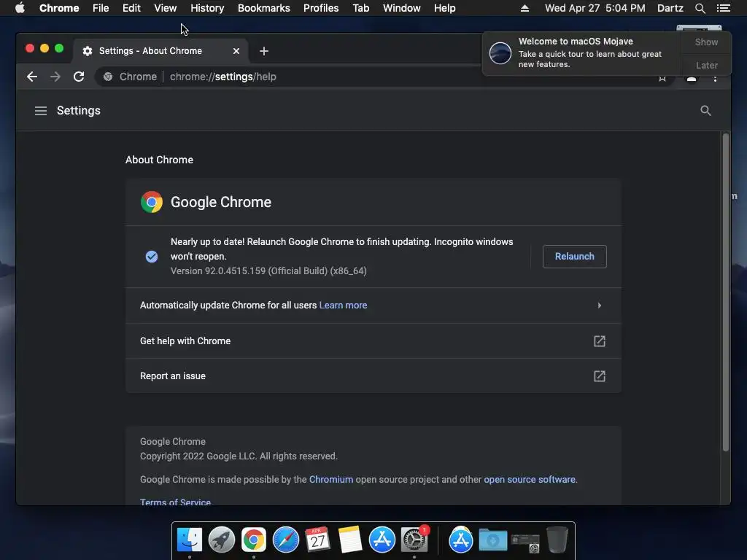
Task: Open the Terms of Service link
Action: (x=175, y=502)
